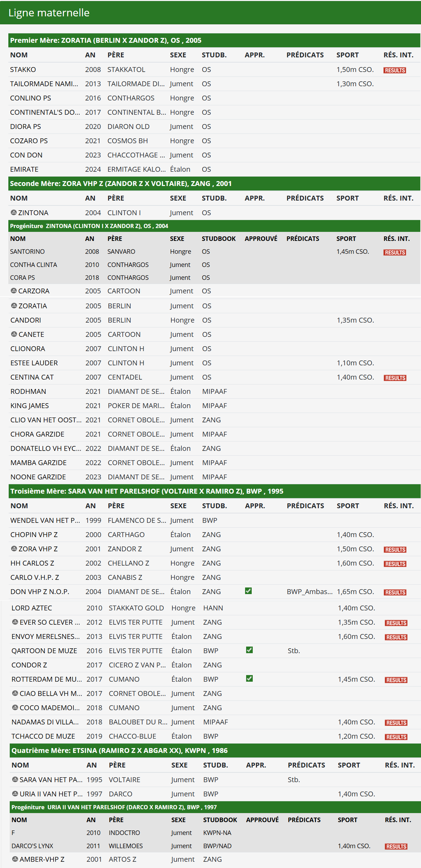Screen dimensions: 421x868
Task: Expand the EVER SO CLEVER progeny icon
Action: pos(15,622)
